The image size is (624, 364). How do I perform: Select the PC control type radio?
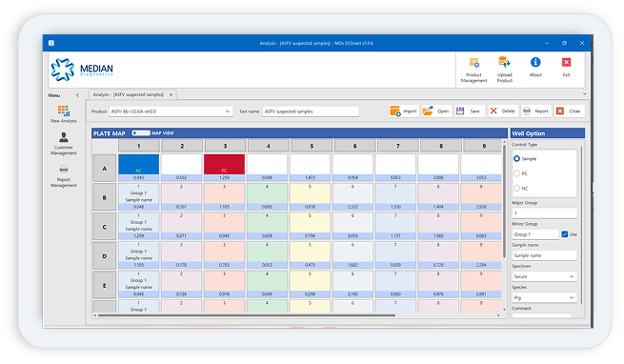[x=516, y=173]
